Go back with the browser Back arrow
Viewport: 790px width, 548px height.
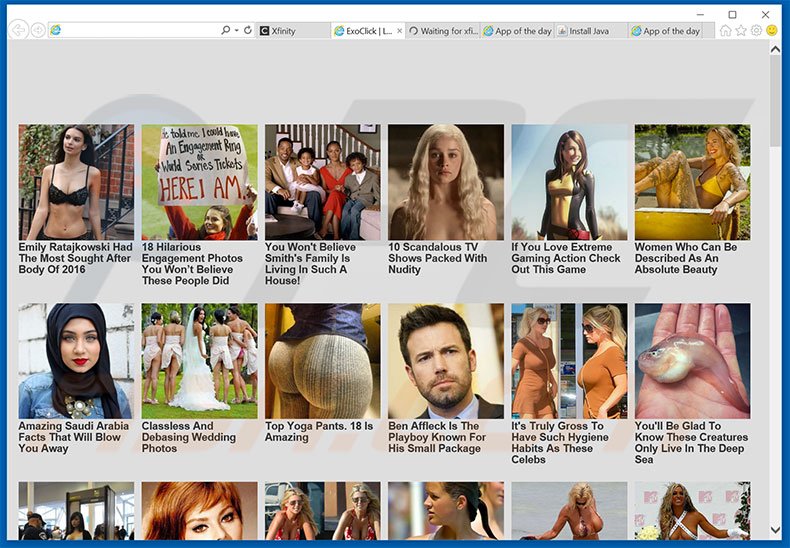[x=18, y=30]
